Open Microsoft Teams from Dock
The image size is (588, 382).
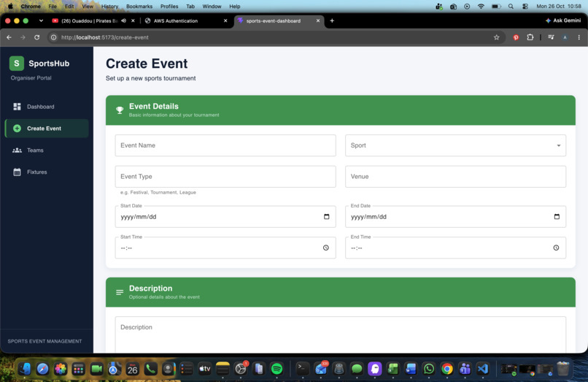click(465, 369)
